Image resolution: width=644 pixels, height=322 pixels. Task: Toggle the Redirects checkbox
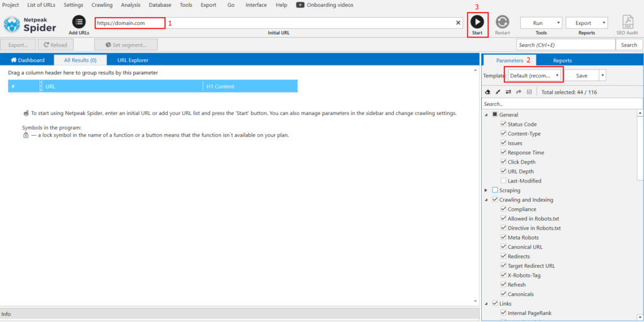tap(504, 257)
